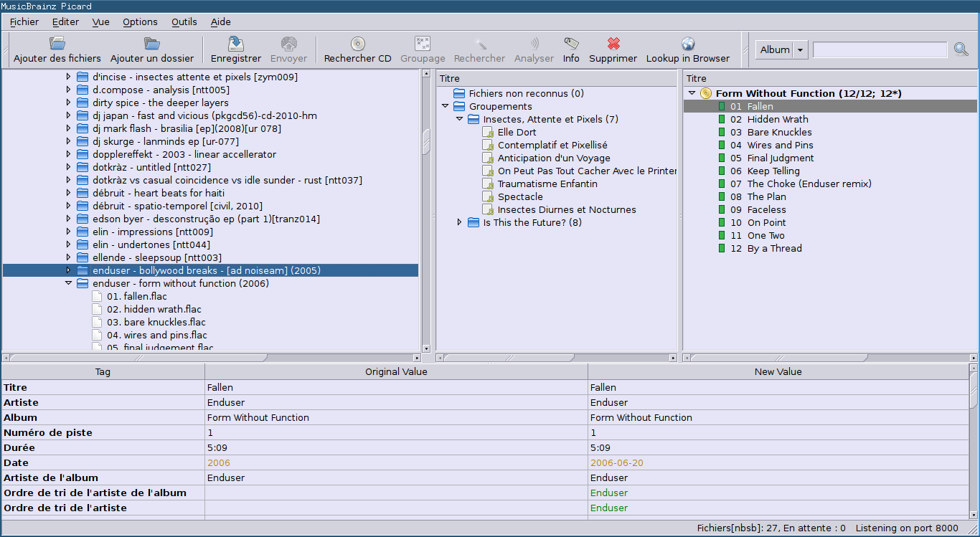Viewport: 980px width, 537px height.
Task: Click the file icon next to Traumatisme Enfantin
Action: (x=489, y=184)
